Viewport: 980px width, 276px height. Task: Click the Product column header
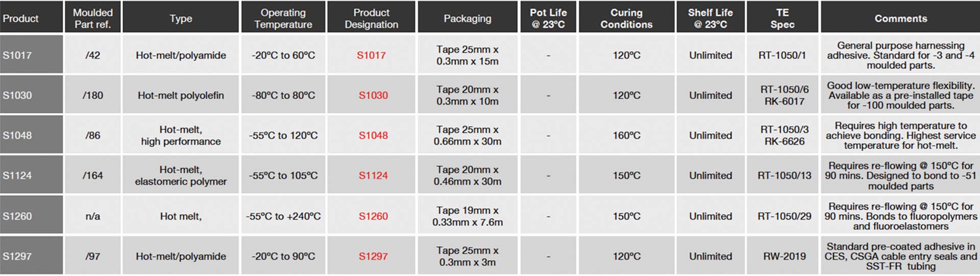pyautogui.click(x=20, y=18)
